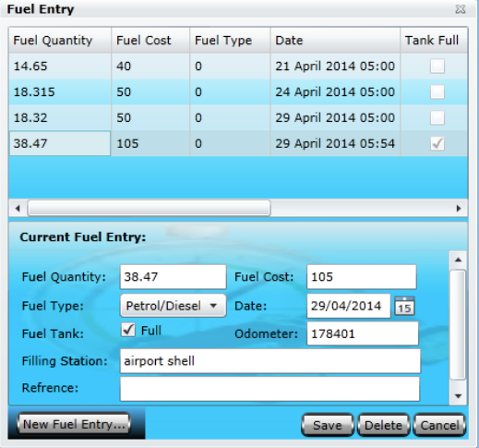The width and height of the screenshot is (479, 448).
Task: Uncheck Tank Full for 29 April 05:54 entry
Action: point(437,143)
